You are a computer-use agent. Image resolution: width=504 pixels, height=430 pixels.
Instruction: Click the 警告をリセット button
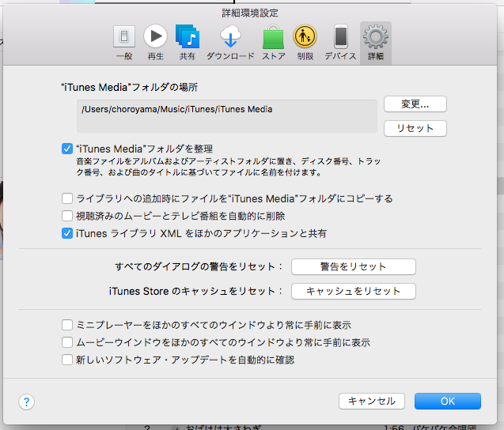353,267
